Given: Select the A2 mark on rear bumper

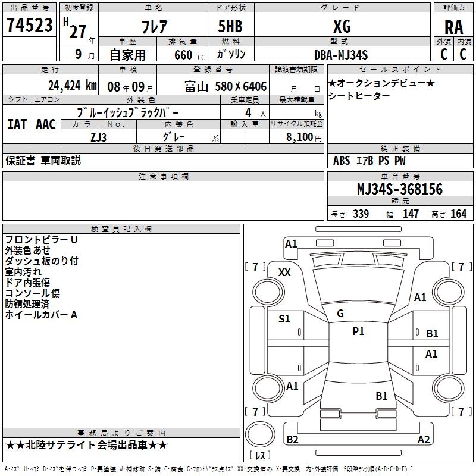Looking at the screenshot, I should pyautogui.click(x=424, y=439).
